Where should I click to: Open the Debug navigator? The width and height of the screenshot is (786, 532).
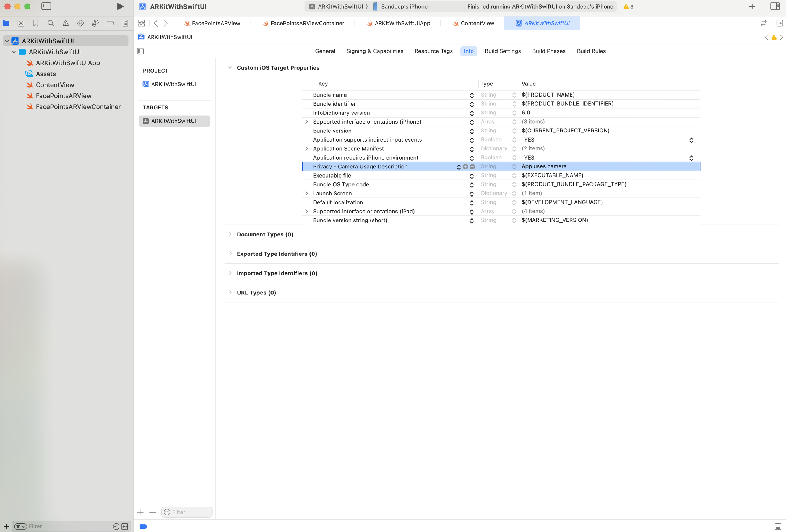pos(95,23)
